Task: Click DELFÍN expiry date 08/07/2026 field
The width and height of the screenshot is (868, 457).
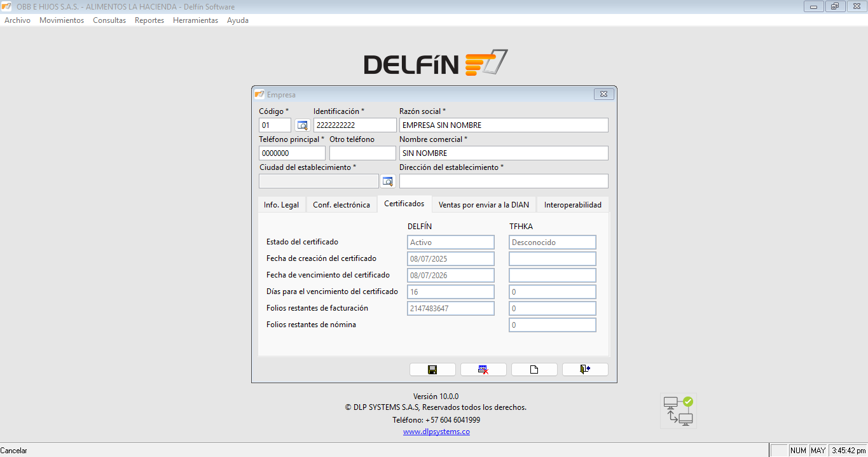Action: point(451,276)
